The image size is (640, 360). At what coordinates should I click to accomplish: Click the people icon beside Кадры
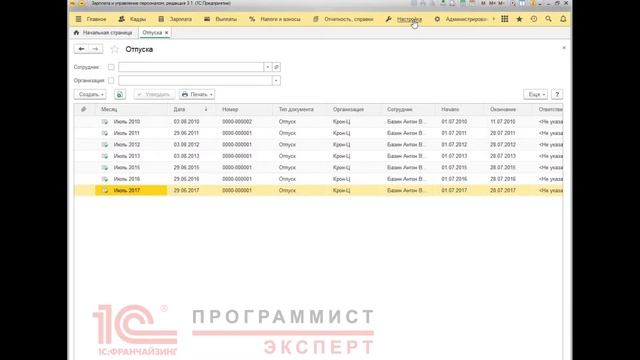coord(122,19)
